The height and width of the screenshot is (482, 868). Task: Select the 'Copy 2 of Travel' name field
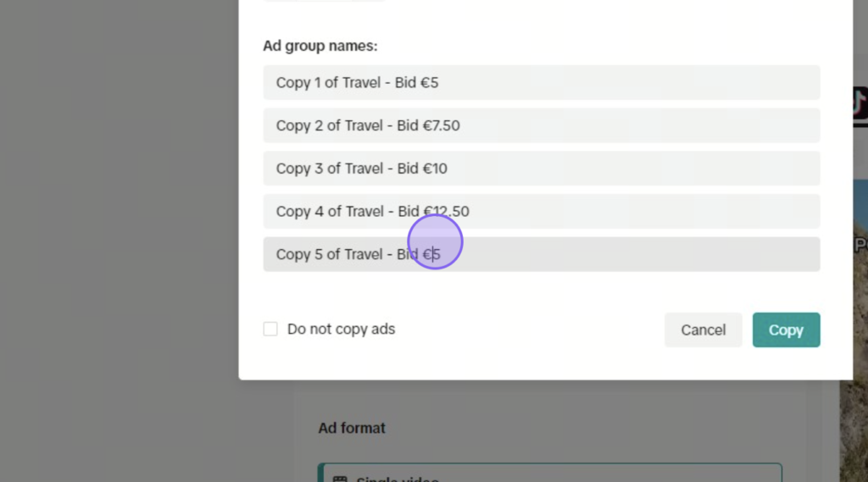pos(542,125)
